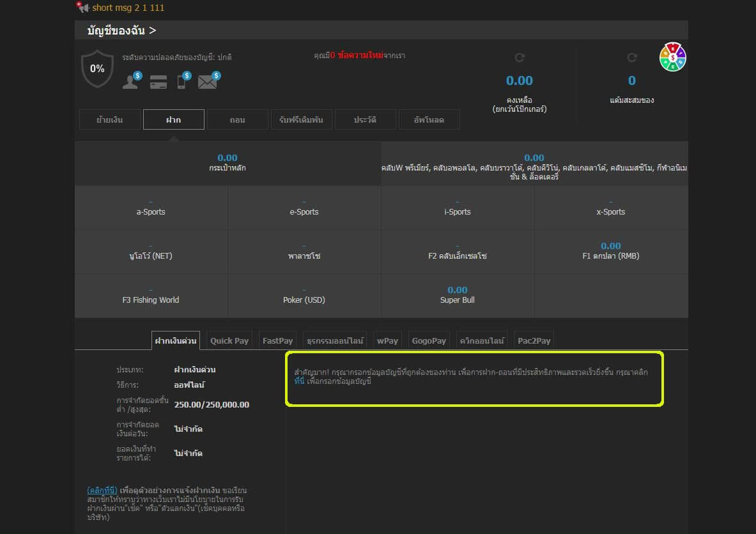Viewport: 756px width, 534px height.
Task: Open the รับฟรีเดิมพัน tab
Action: pyautogui.click(x=302, y=119)
